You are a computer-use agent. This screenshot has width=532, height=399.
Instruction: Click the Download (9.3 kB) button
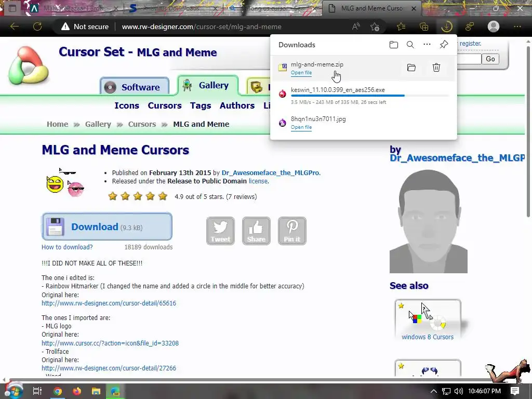tap(107, 227)
